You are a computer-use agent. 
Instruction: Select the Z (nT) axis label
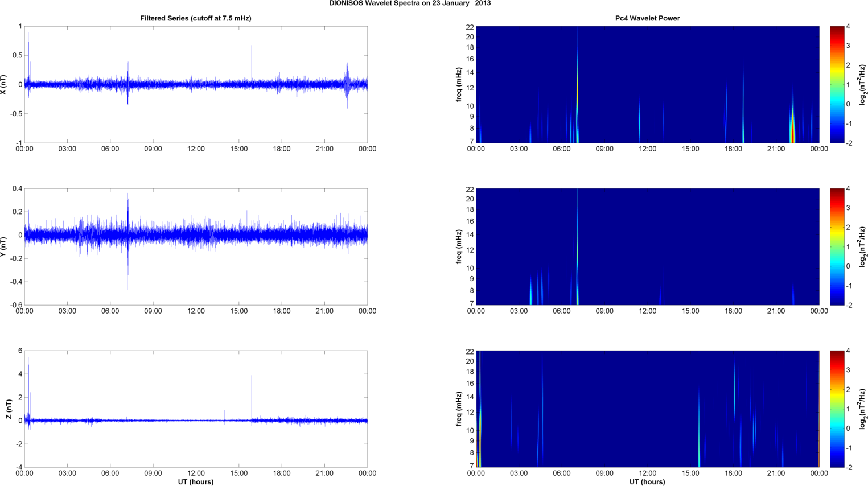pyautogui.click(x=9, y=409)
